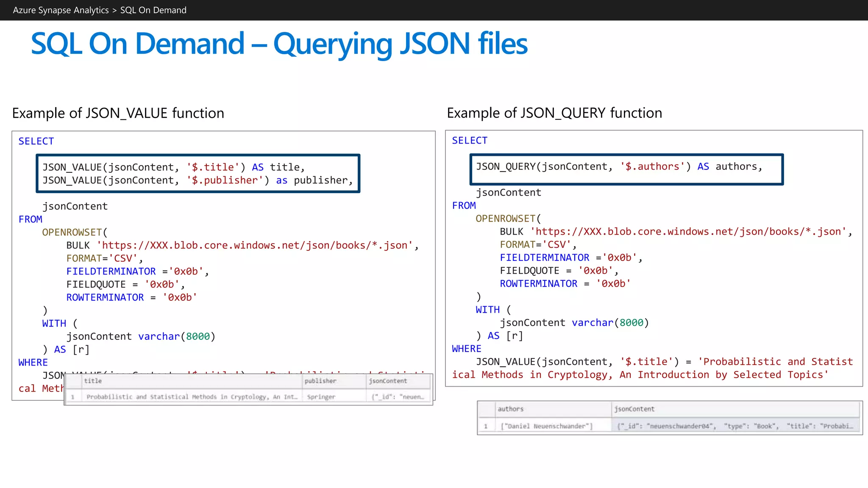Click ') AS [r]' in the left code block

66,350
